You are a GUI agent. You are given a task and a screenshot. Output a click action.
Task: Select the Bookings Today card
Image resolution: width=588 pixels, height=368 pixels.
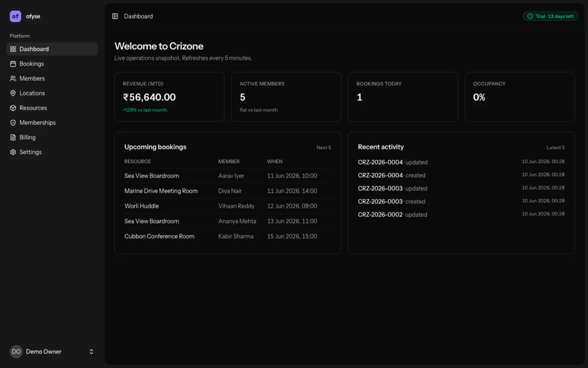[x=403, y=97]
